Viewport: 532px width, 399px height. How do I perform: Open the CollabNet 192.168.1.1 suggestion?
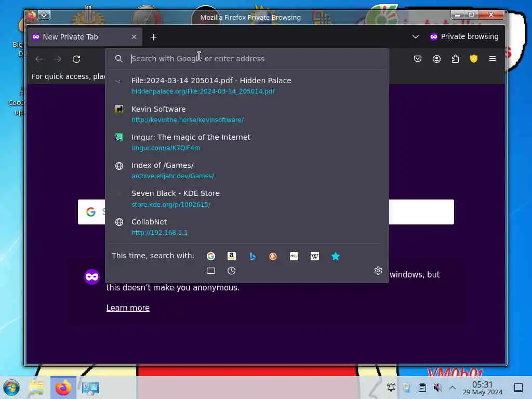click(248, 227)
